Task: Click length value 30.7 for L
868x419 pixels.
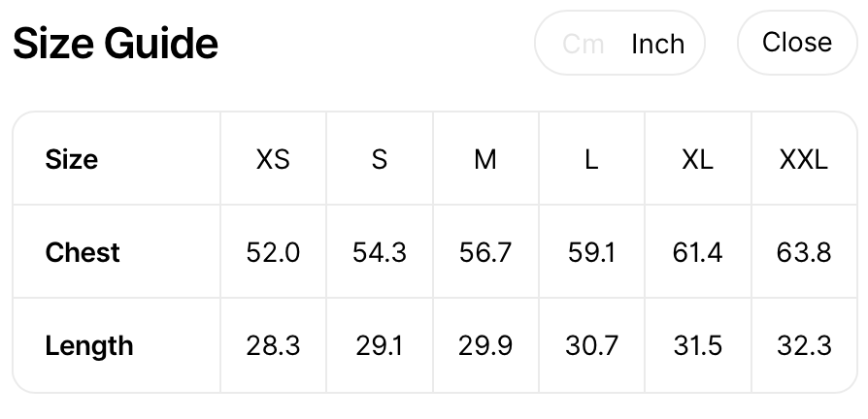Action: click(x=591, y=346)
